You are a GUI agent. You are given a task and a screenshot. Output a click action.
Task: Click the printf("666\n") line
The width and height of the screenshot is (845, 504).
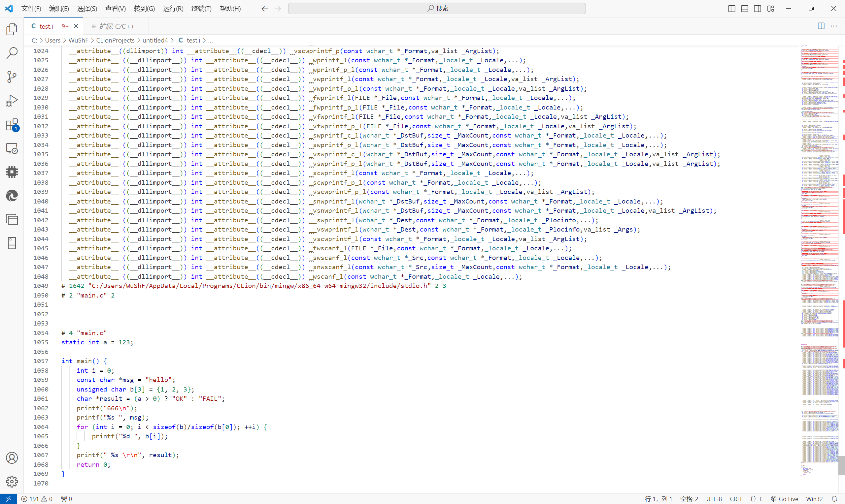tap(107, 408)
